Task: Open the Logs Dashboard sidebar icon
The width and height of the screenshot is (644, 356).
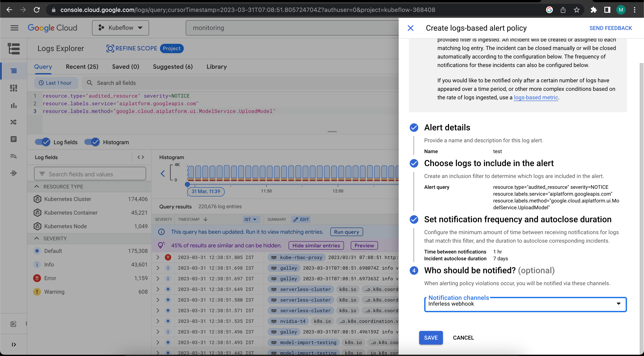Action: (14, 88)
